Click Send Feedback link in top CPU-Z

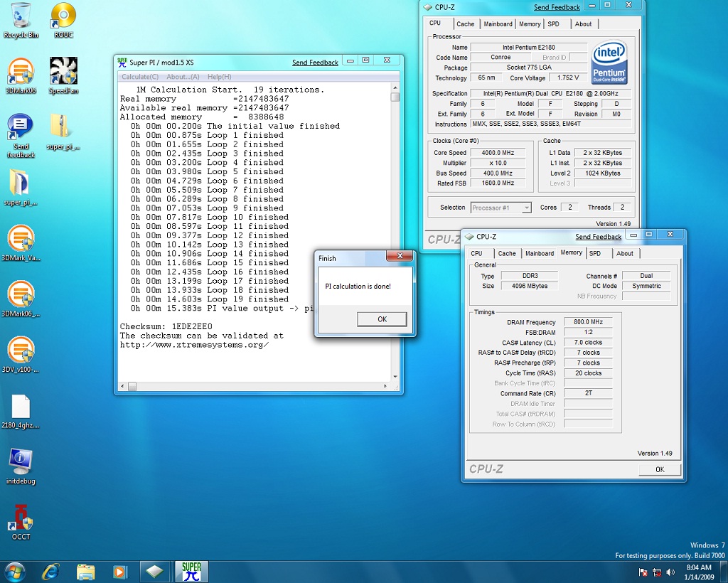557,7
